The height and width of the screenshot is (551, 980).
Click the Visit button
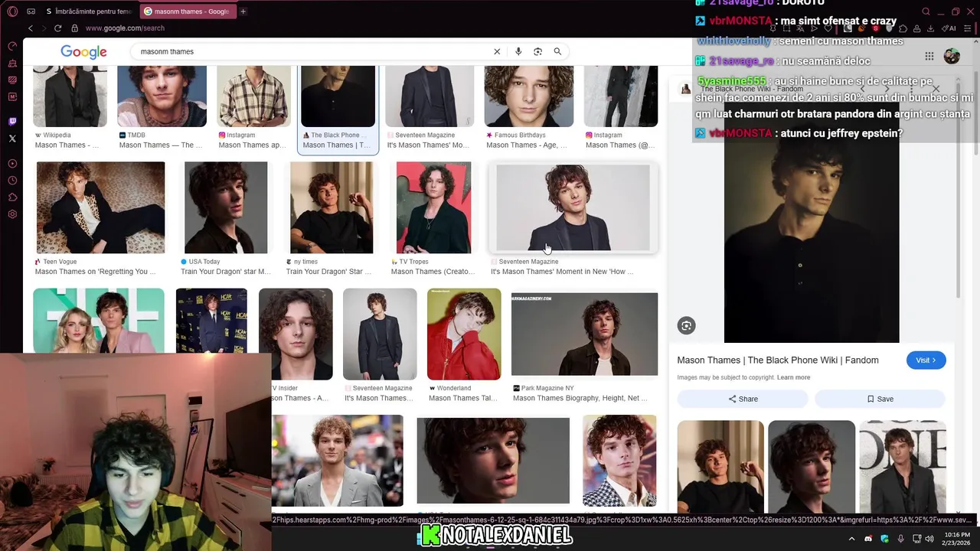(926, 360)
